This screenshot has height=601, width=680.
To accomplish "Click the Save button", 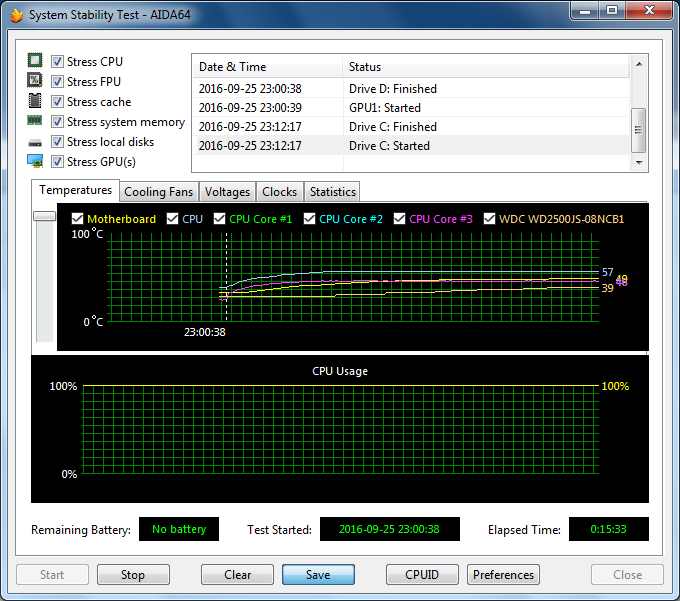I will (318, 575).
